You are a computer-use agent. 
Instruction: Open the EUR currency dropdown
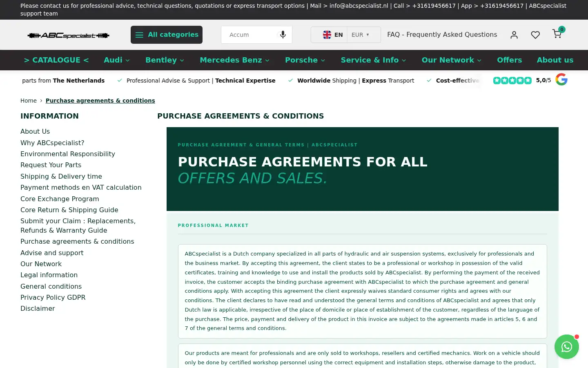click(x=361, y=35)
